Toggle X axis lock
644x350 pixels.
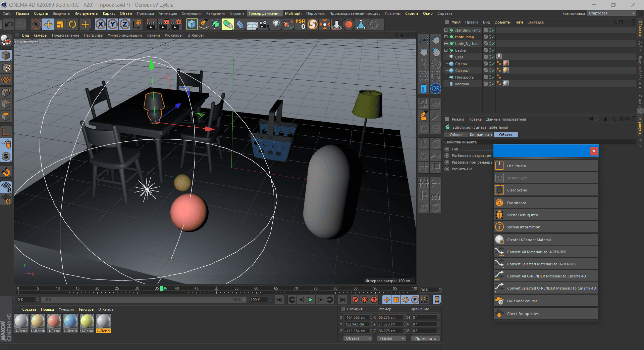(101, 24)
